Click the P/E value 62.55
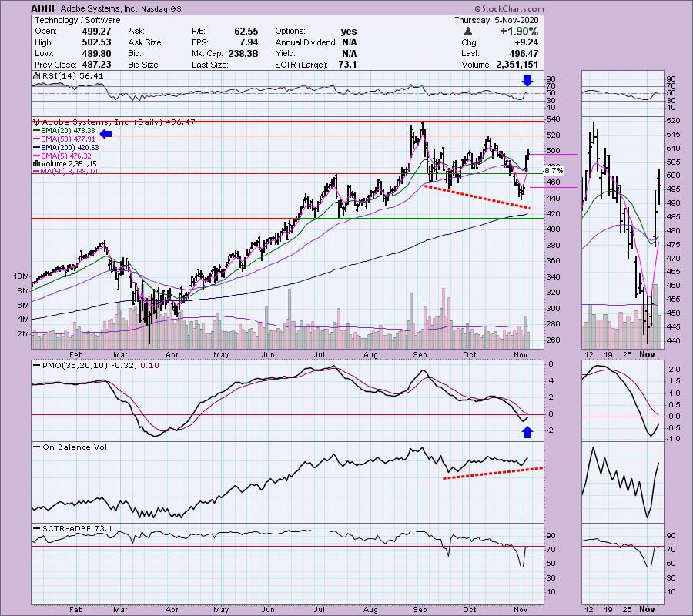The image size is (693, 616). 246,32
